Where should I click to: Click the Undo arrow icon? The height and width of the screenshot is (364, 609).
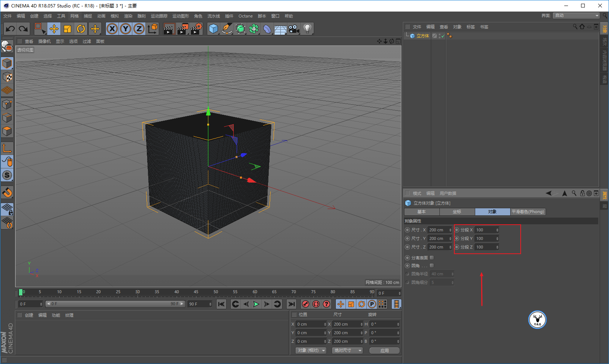click(x=10, y=29)
